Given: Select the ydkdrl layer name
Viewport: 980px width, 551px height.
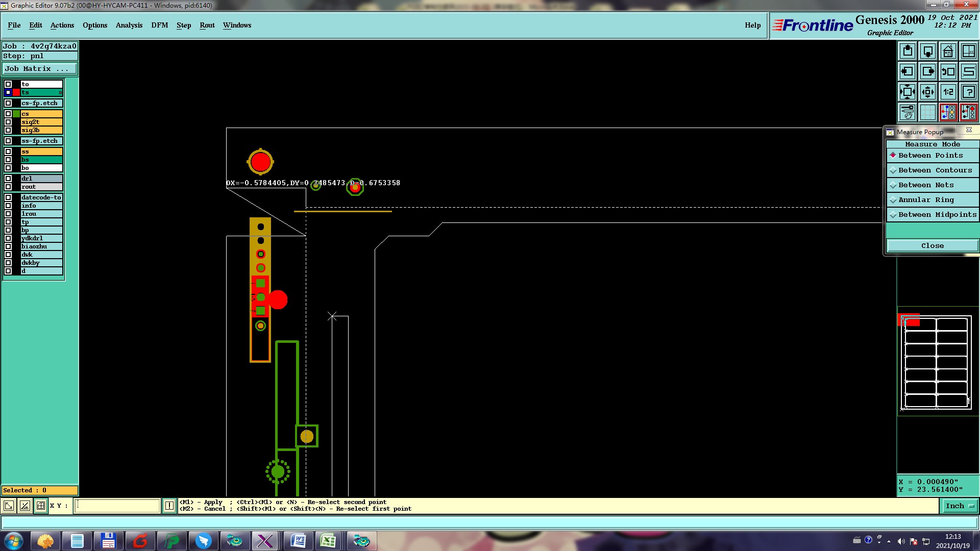Looking at the screenshot, I should 41,238.
